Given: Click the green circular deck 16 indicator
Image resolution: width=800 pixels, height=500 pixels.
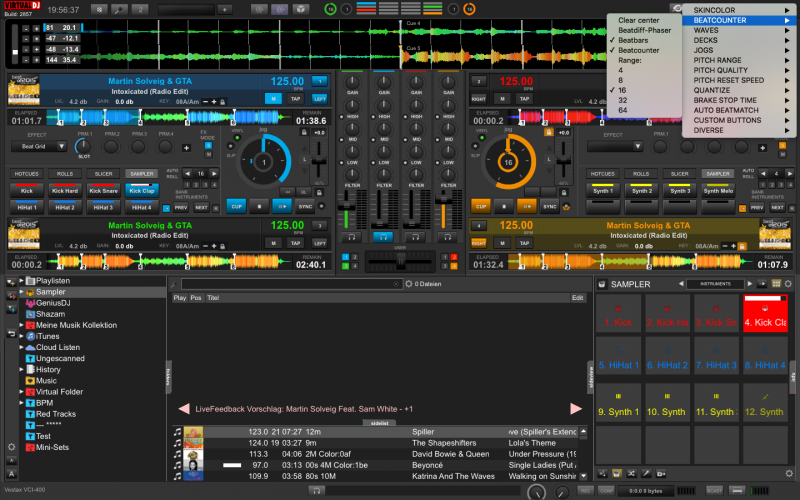Looking at the screenshot, I should [330, 9].
